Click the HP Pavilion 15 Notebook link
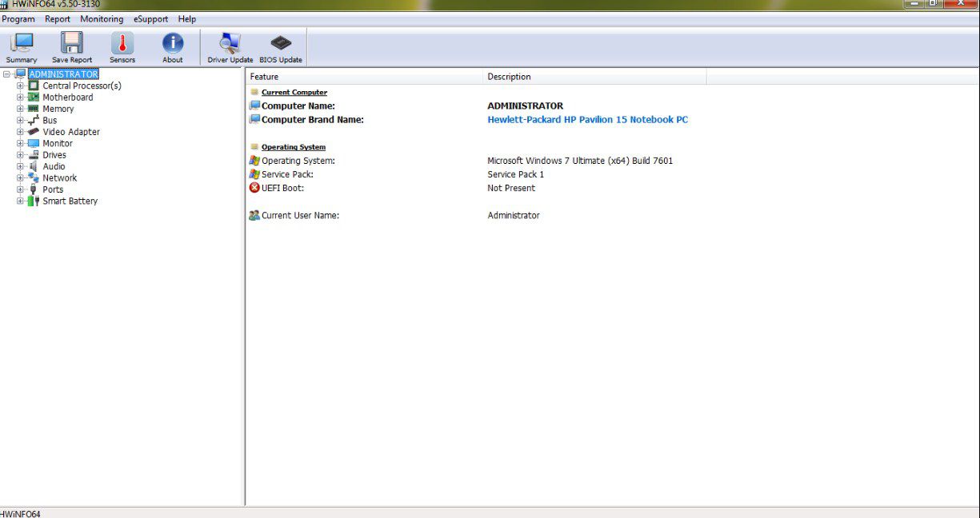980x518 pixels. 587,120
